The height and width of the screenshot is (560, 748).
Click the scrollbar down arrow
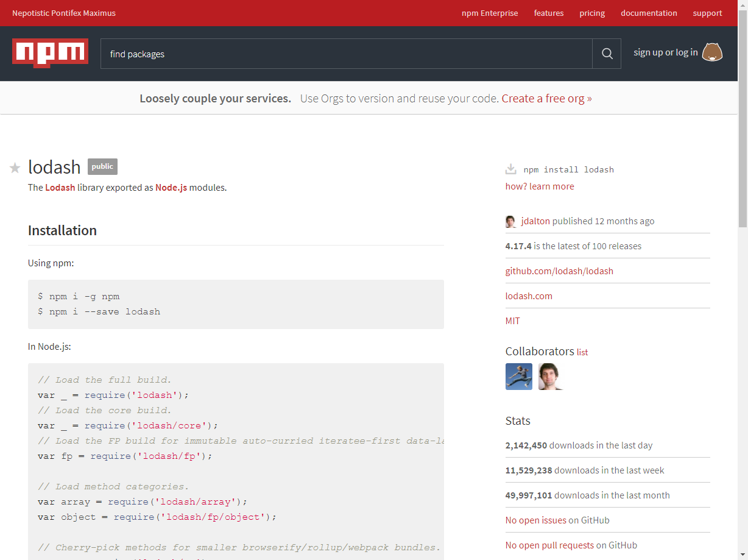[x=743, y=555]
